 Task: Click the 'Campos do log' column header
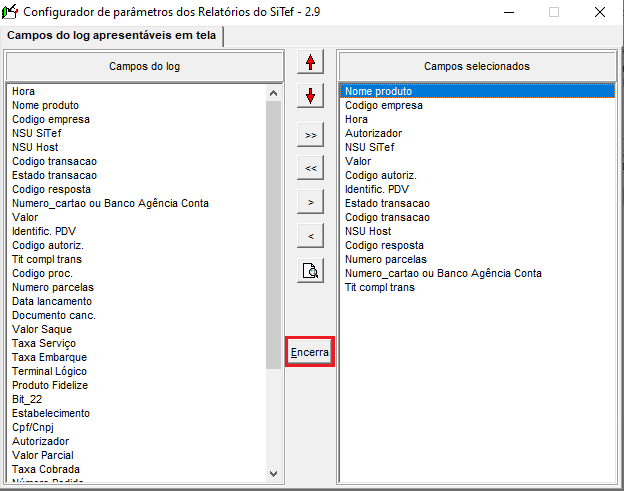(145, 66)
